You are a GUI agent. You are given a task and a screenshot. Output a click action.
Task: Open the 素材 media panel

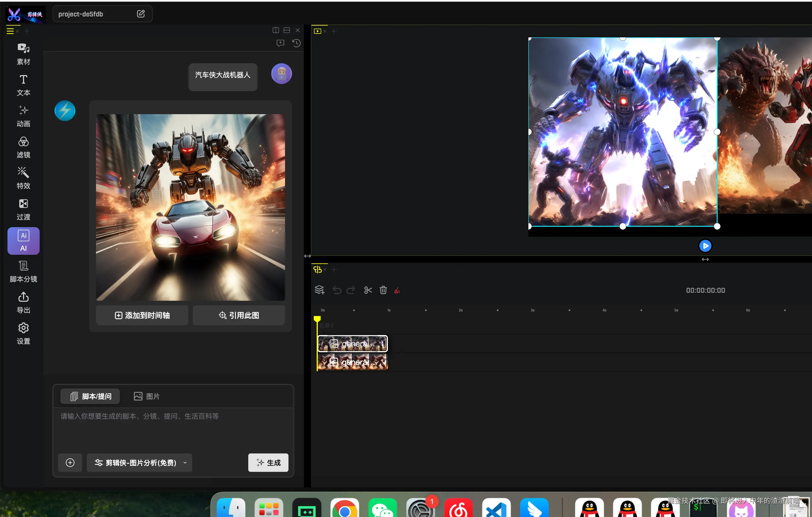pyautogui.click(x=23, y=54)
